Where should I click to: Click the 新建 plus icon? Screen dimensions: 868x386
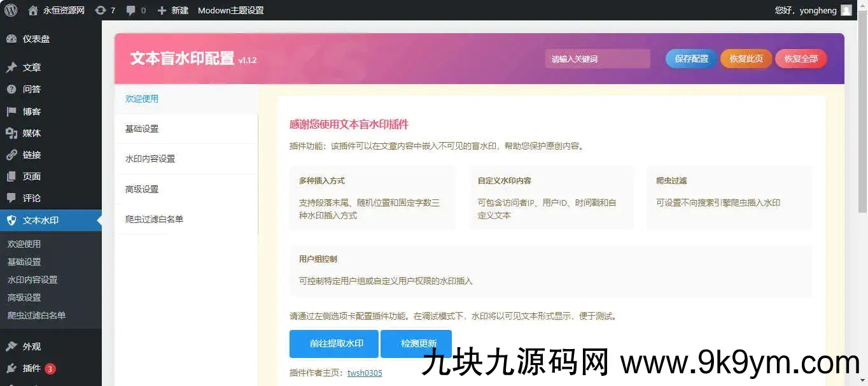162,10
